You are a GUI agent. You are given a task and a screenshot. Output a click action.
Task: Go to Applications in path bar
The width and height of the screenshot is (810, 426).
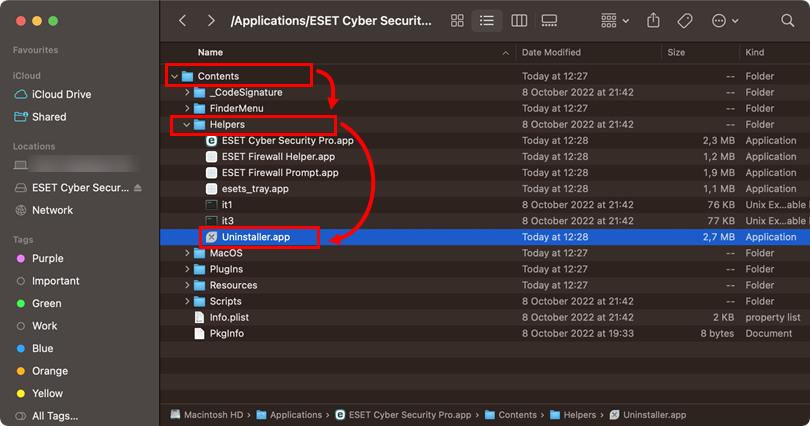(x=289, y=415)
